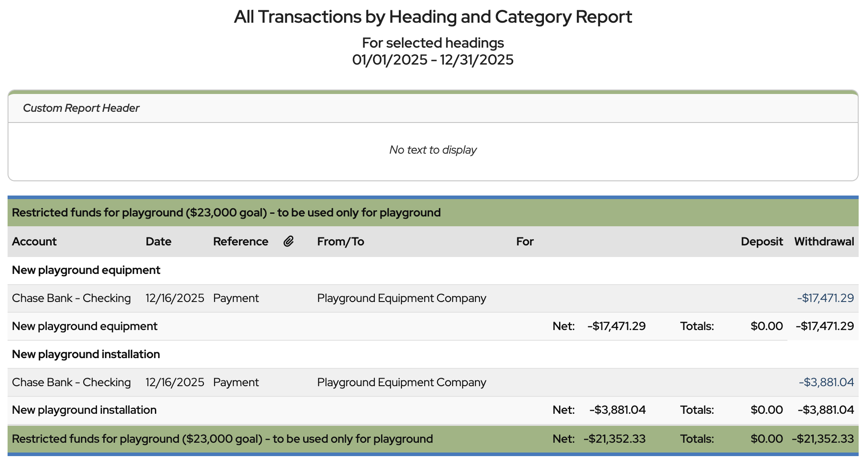Viewport: 868px width, 465px height.
Task: Click the Net -$3,881.04 installation subtotal value
Action: (617, 410)
